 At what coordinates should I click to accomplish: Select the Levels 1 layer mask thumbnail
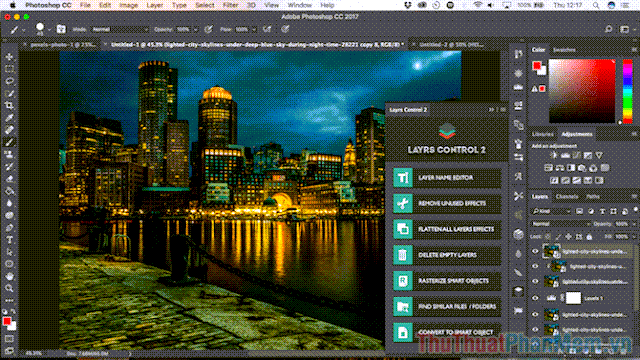pos(573,298)
